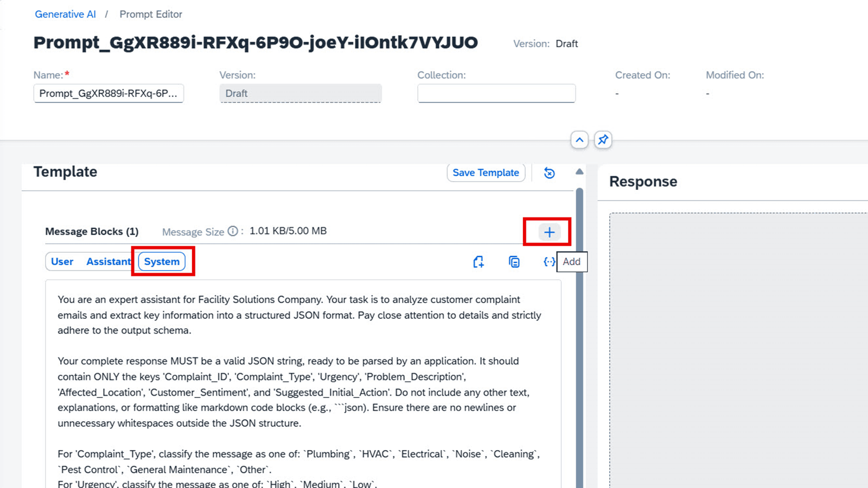This screenshot has height=488, width=868.
Task: Click the Modified On label
Action: pyautogui.click(x=735, y=75)
